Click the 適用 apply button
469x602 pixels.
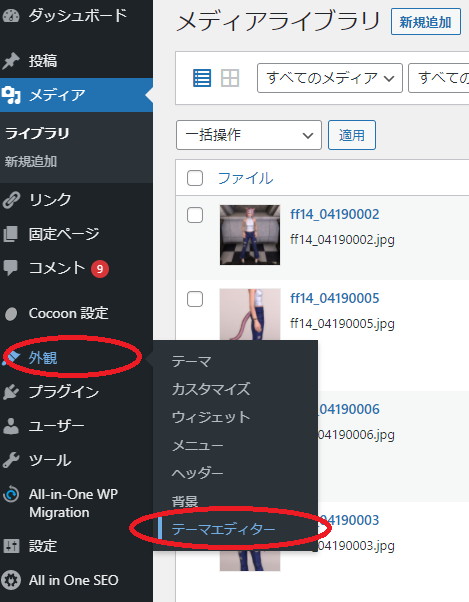click(x=352, y=135)
